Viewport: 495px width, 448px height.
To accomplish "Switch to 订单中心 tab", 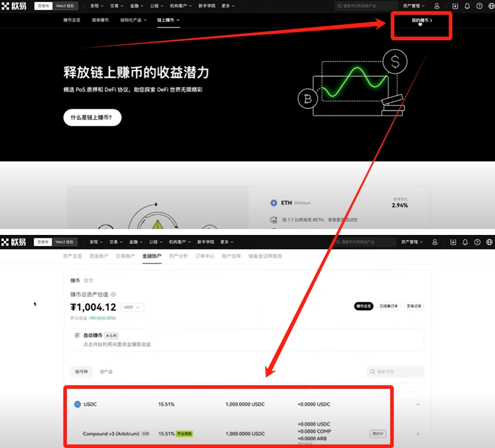I will (x=205, y=256).
